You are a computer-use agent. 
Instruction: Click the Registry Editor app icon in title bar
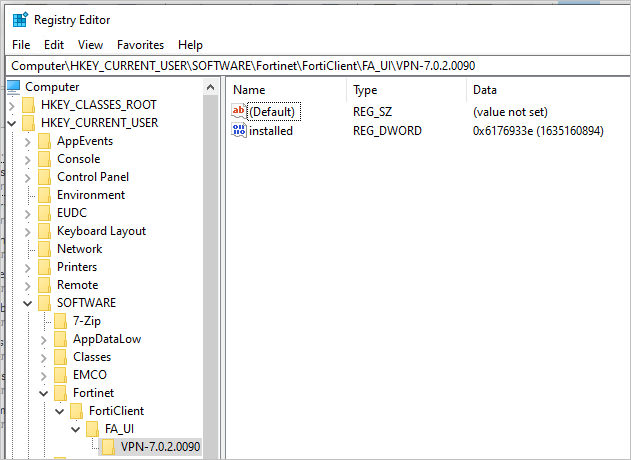tap(18, 19)
